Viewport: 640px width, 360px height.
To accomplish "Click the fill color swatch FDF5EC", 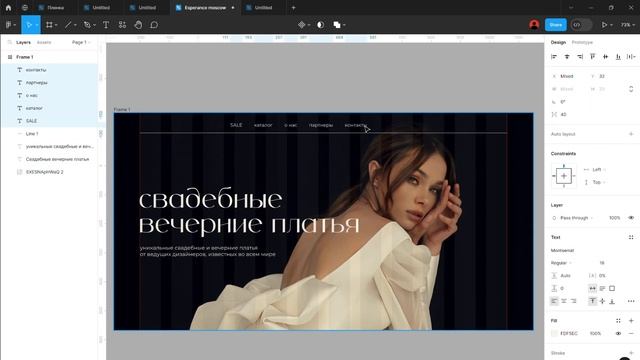I will tap(554, 333).
